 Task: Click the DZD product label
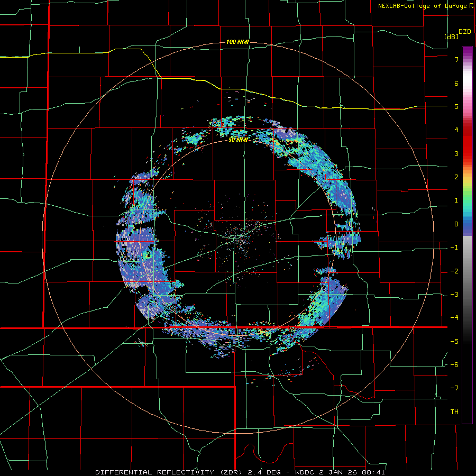click(465, 32)
